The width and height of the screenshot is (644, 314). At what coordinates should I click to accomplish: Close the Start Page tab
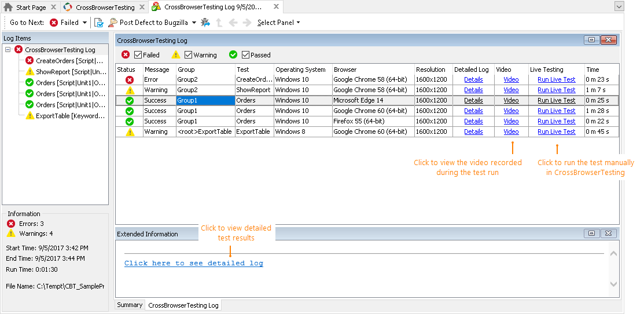[x=54, y=8]
